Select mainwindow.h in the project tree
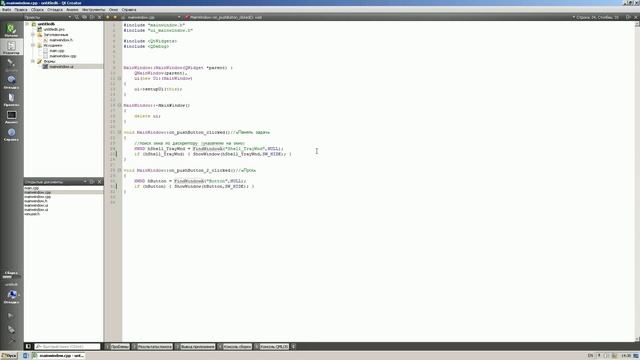The image size is (640, 360). pyautogui.click(x=61, y=40)
